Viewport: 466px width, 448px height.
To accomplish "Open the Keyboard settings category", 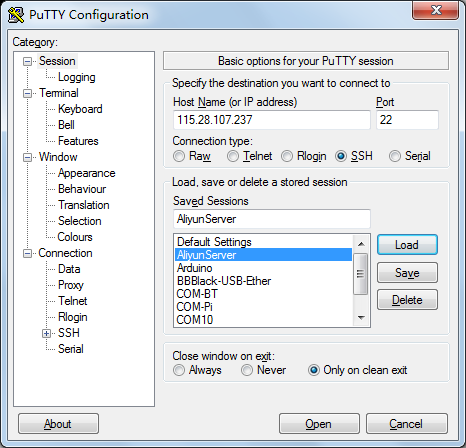I will coord(80,109).
